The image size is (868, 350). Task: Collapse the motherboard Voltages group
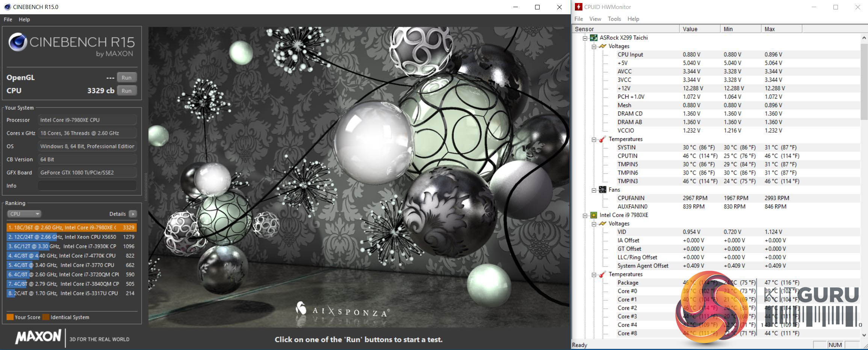point(594,47)
